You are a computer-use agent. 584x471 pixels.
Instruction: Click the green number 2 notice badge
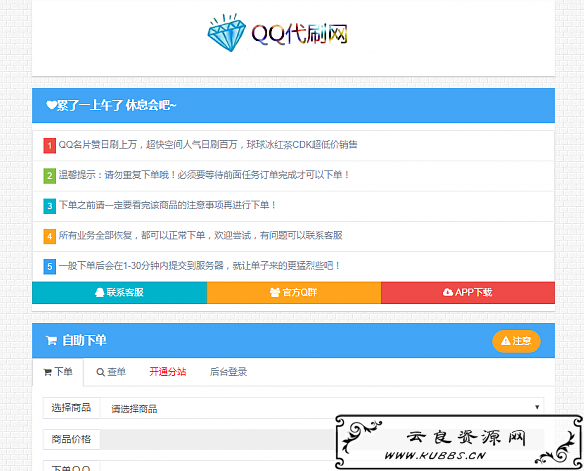click(50, 176)
